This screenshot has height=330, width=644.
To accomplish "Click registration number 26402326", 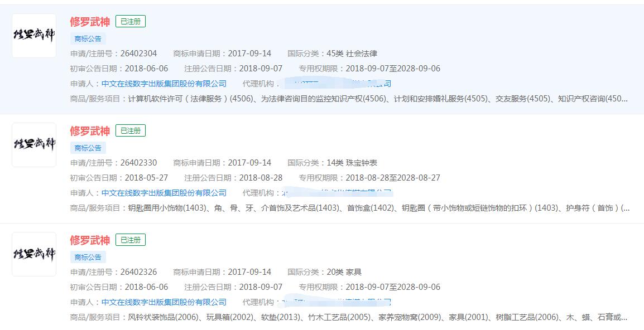I will click(138, 271).
